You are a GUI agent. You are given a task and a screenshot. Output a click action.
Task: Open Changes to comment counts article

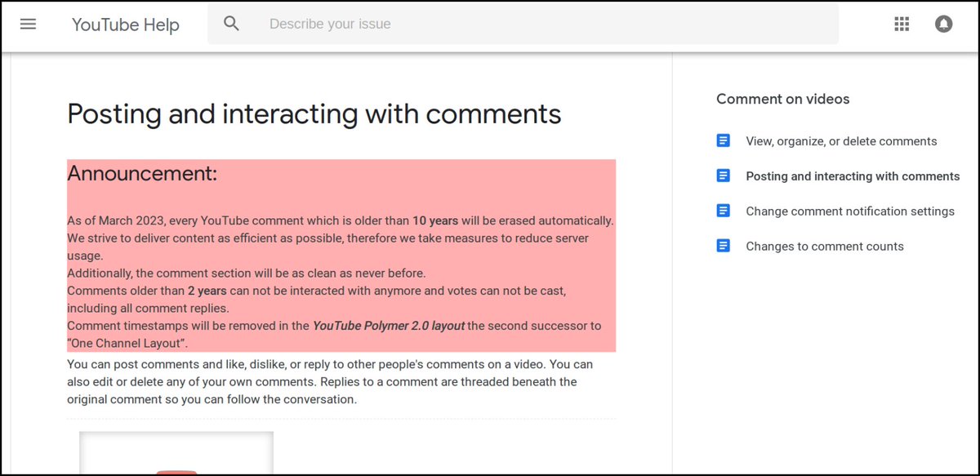(x=825, y=247)
